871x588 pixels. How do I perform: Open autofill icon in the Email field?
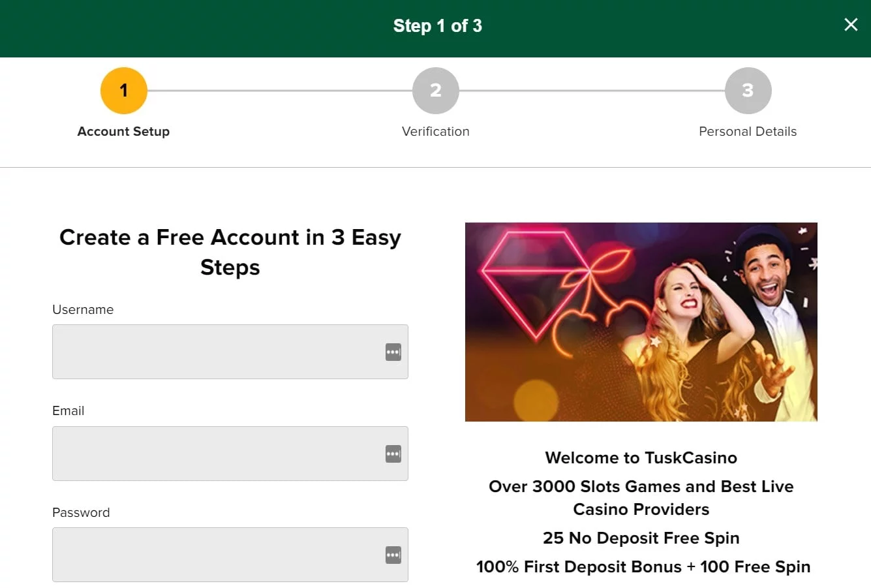click(393, 454)
